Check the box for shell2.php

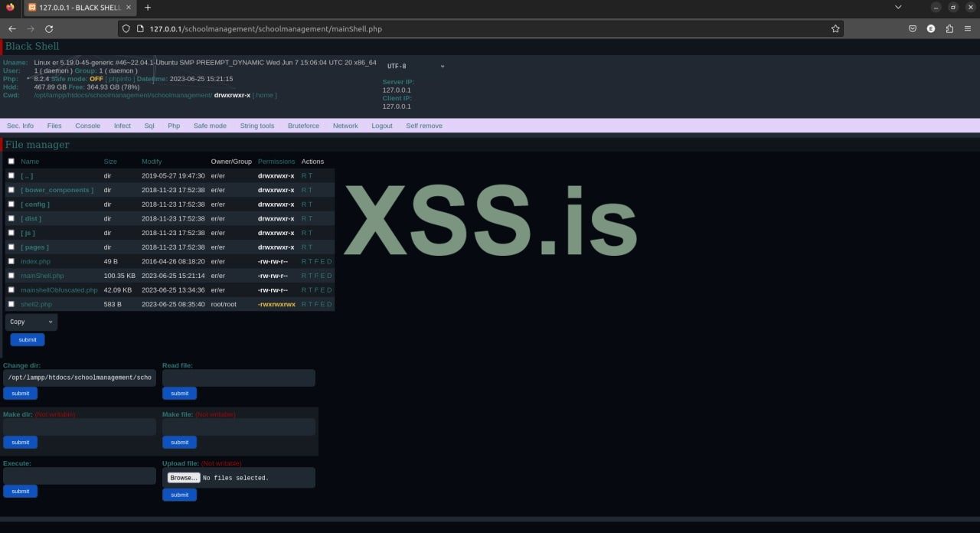[x=11, y=304]
